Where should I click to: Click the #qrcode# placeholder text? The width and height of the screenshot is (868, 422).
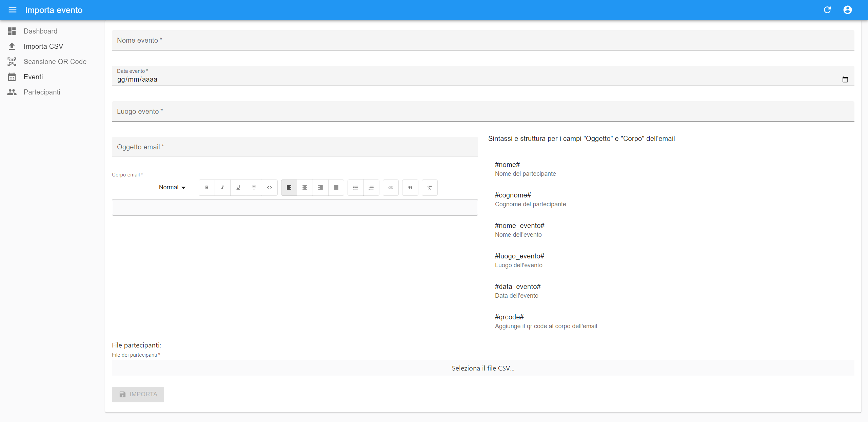point(509,317)
